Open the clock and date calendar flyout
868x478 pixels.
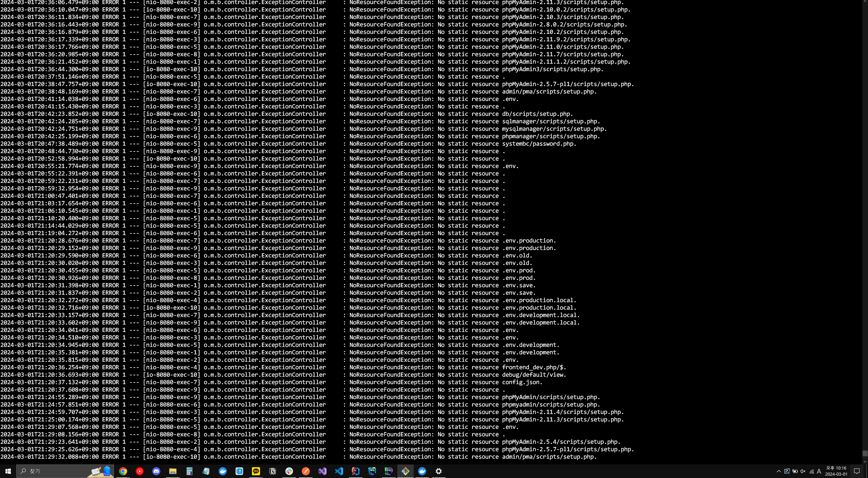click(836, 471)
